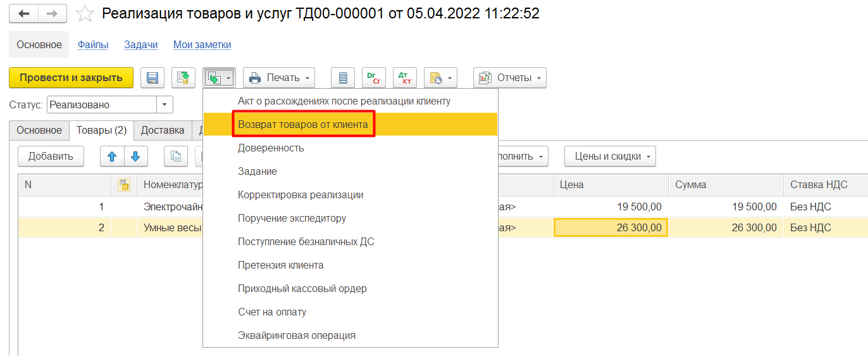Viewport: 868px width, 356px height.
Task: Move the row up with blue arrow
Action: click(112, 156)
